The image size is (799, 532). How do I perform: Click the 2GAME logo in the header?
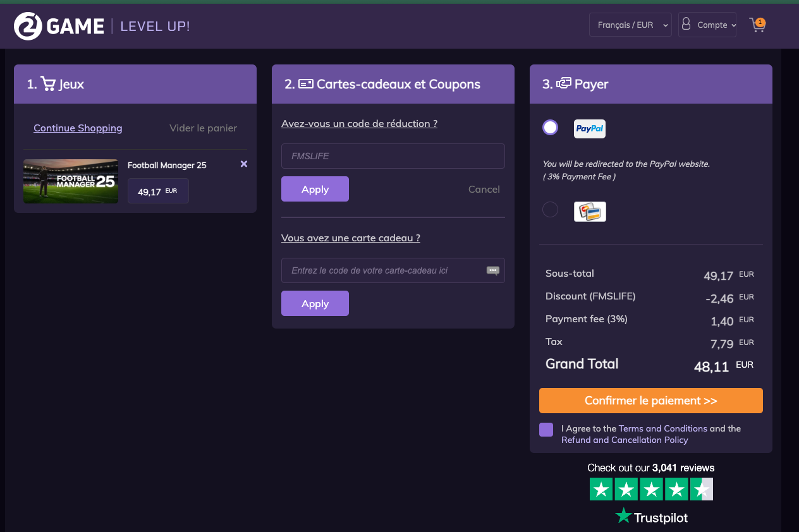(x=59, y=26)
